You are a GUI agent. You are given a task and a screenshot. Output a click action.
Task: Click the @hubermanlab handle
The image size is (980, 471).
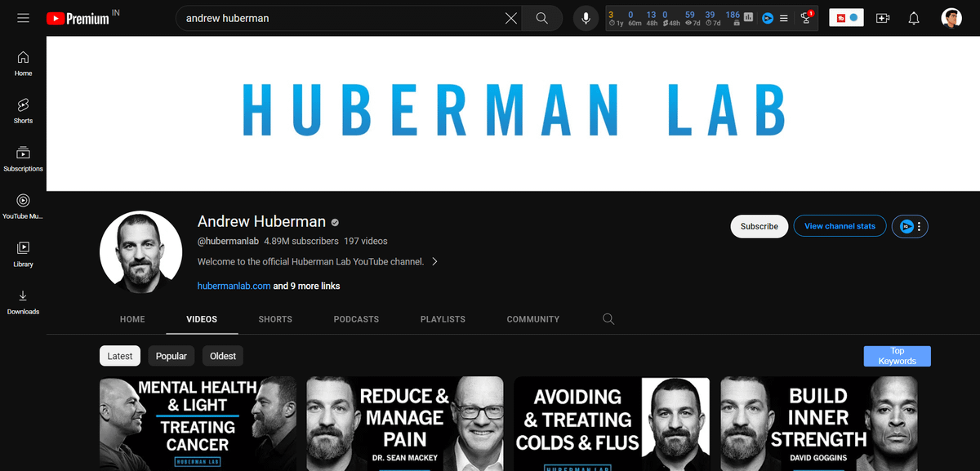click(227, 242)
